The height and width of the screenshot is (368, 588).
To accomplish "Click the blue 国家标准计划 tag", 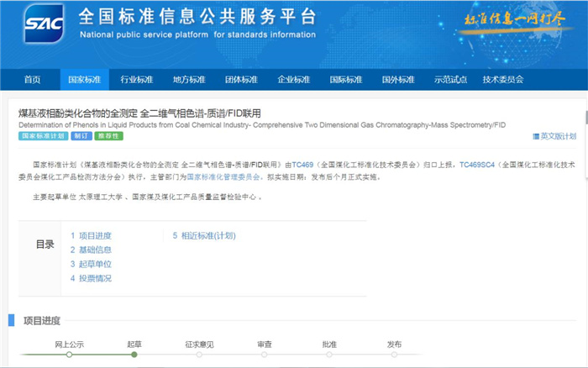I will pyautogui.click(x=43, y=135).
